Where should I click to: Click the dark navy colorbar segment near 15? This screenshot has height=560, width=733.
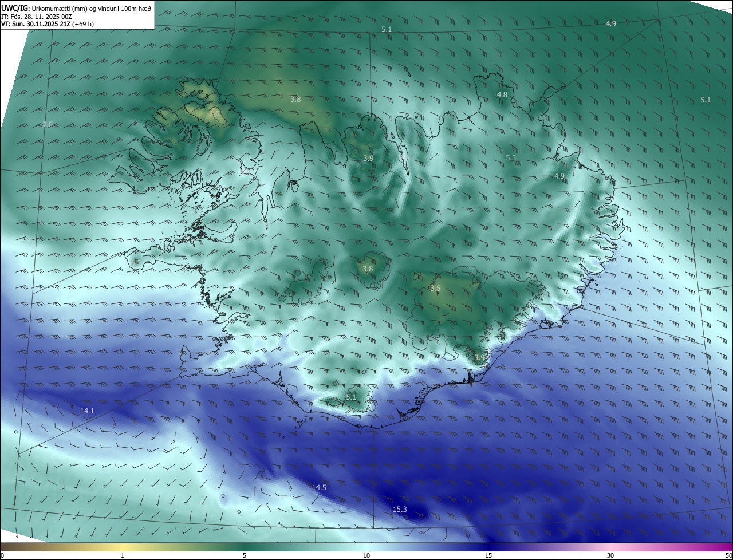(x=488, y=547)
